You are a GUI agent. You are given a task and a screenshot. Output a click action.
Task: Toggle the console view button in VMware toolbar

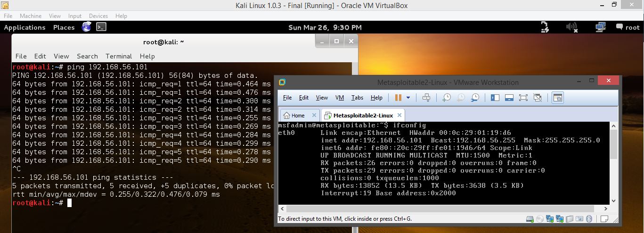click(558, 98)
